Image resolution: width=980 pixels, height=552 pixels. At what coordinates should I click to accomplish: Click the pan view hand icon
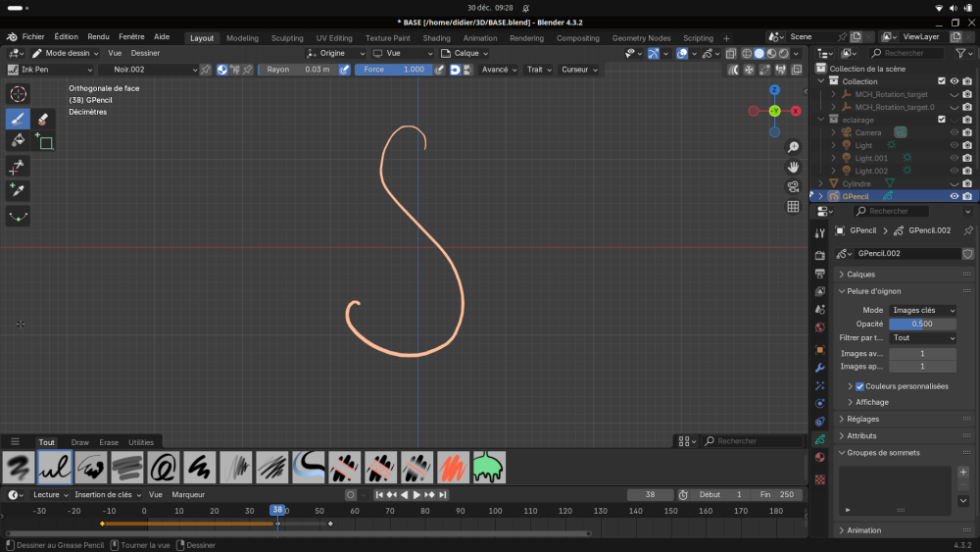pos(793,168)
